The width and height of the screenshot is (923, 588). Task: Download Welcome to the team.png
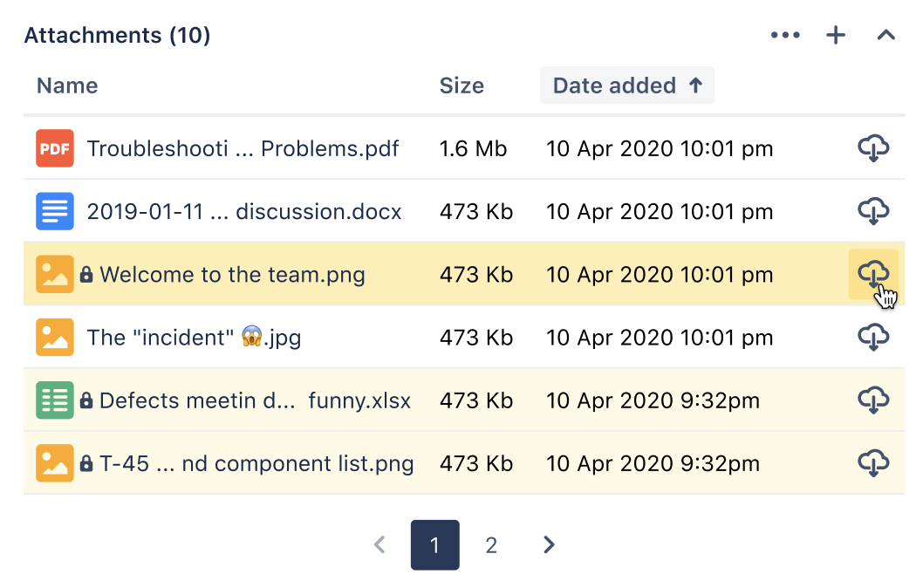tap(873, 274)
